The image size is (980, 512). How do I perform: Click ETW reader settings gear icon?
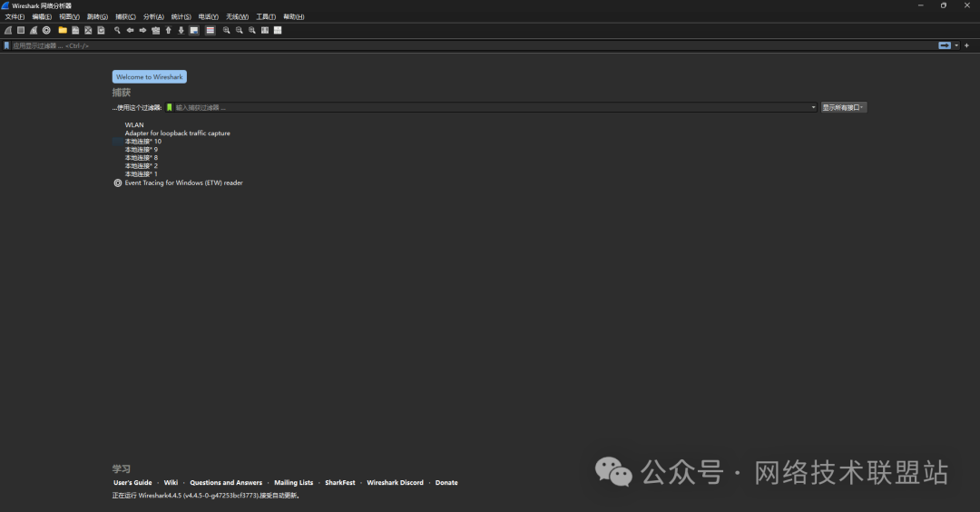pyautogui.click(x=117, y=183)
